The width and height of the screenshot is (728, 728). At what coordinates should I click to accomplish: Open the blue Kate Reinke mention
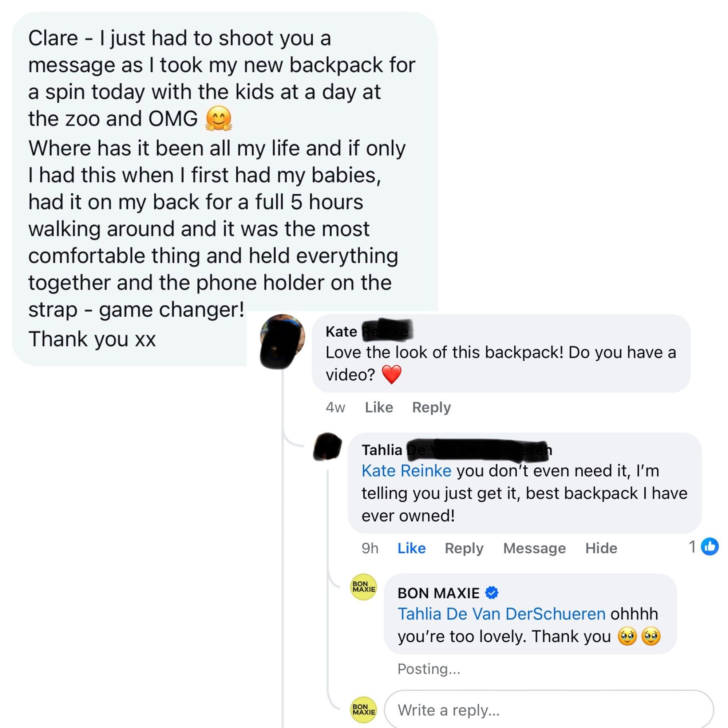406,471
